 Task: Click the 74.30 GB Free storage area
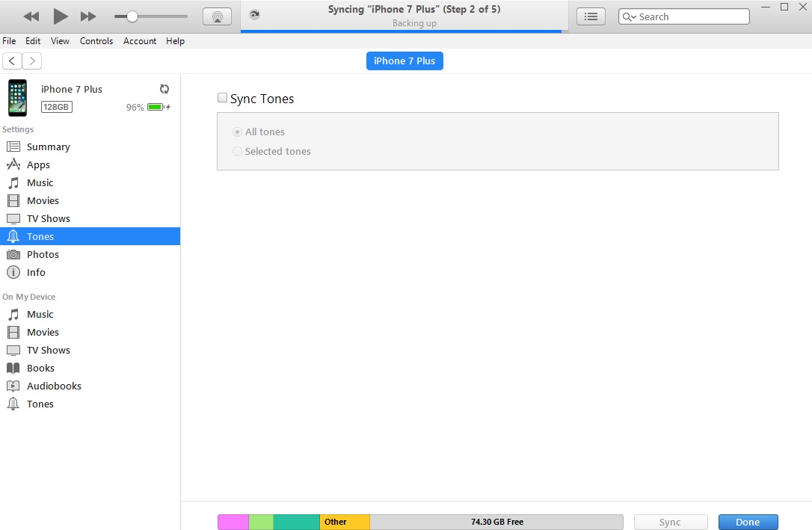pyautogui.click(x=496, y=523)
